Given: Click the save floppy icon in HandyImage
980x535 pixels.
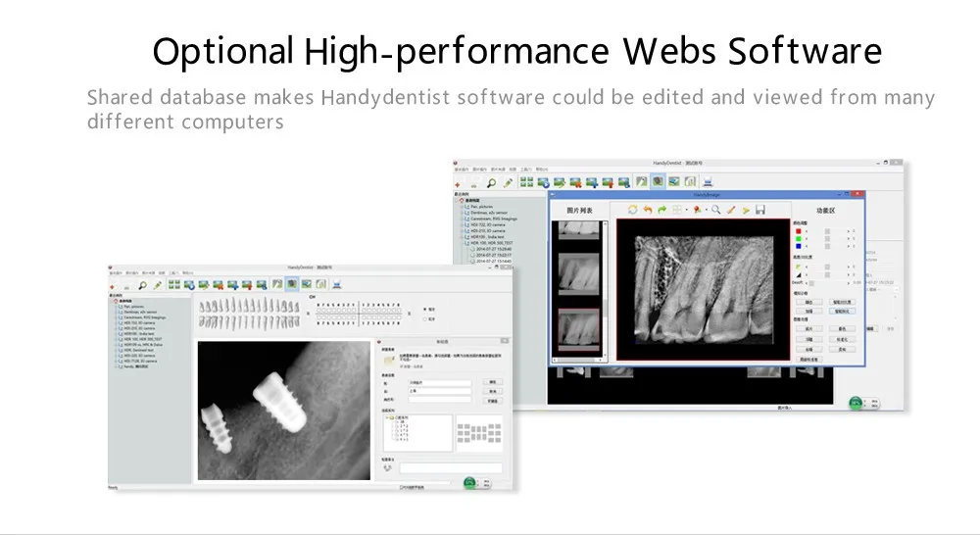Looking at the screenshot, I should [x=760, y=210].
